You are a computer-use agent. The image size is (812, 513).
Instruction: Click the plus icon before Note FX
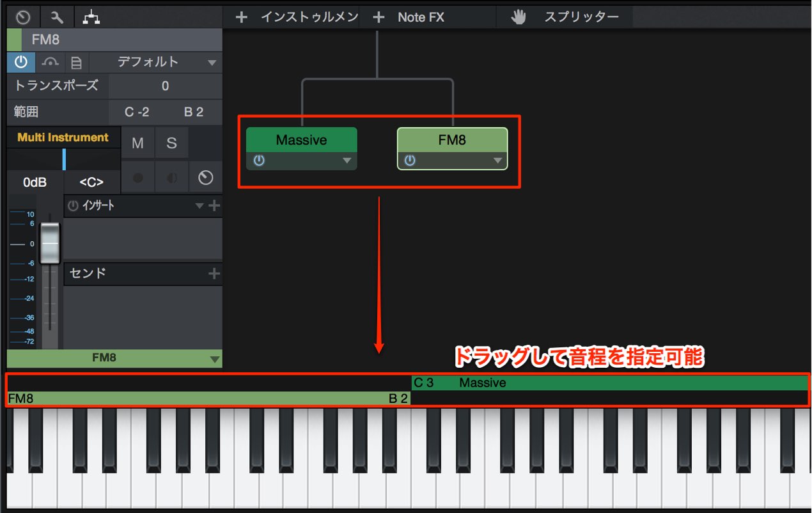379,17
